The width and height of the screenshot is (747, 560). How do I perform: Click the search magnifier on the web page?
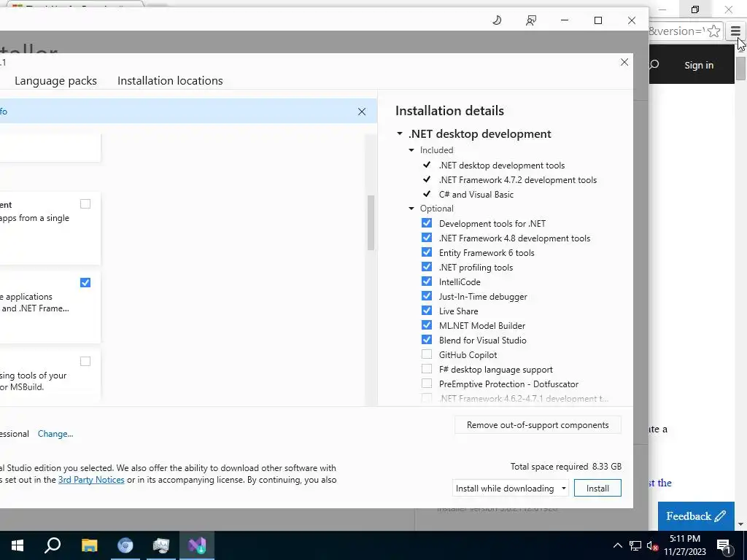click(654, 65)
